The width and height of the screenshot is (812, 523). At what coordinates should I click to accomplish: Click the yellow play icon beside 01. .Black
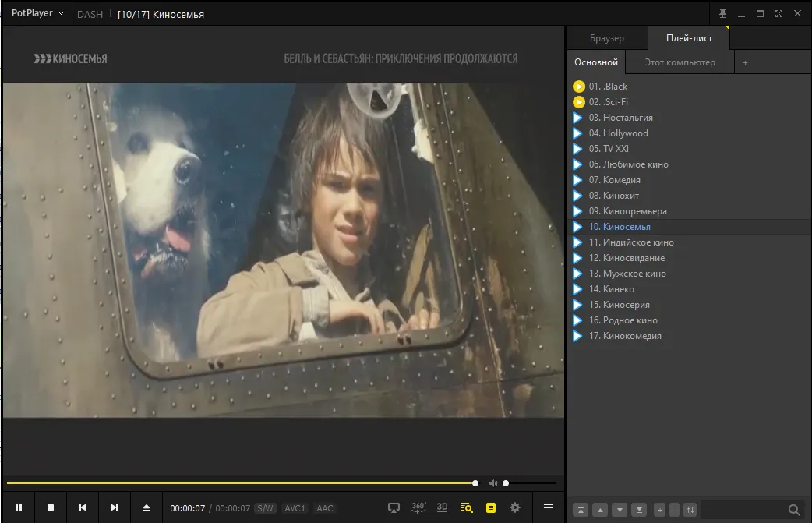578,87
